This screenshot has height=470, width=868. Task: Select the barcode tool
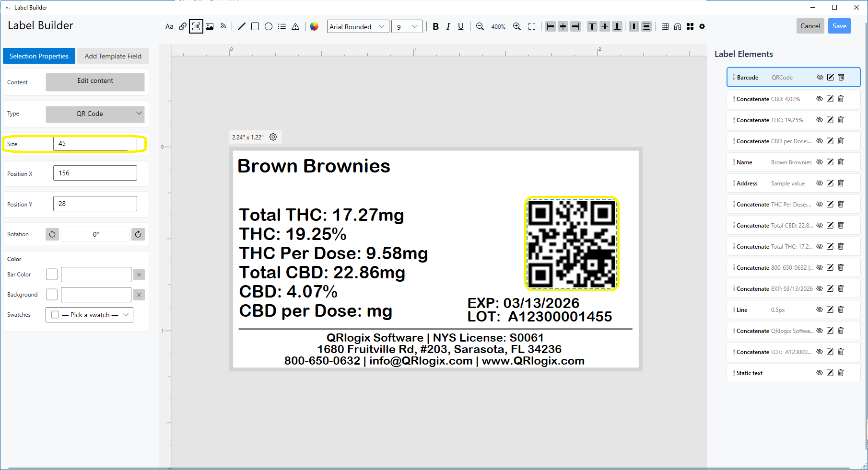(x=196, y=26)
